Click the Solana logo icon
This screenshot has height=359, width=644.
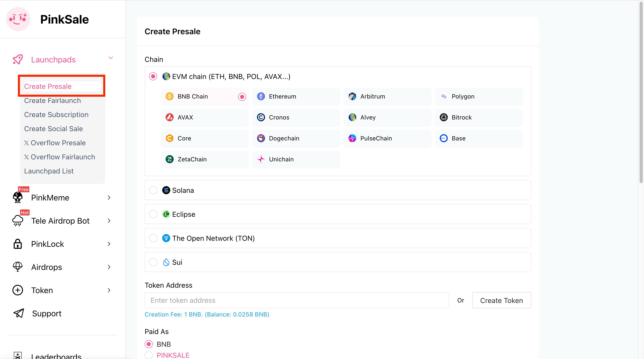(x=166, y=190)
